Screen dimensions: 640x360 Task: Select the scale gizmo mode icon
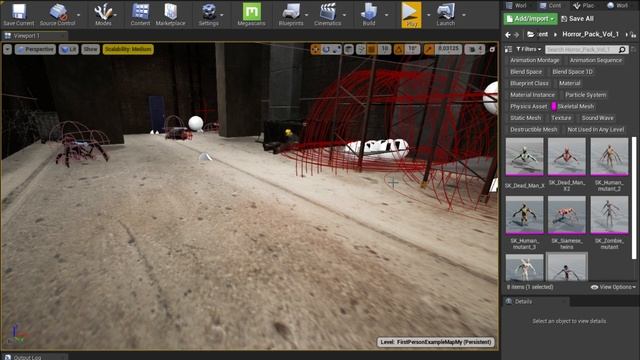pyautogui.click(x=336, y=49)
